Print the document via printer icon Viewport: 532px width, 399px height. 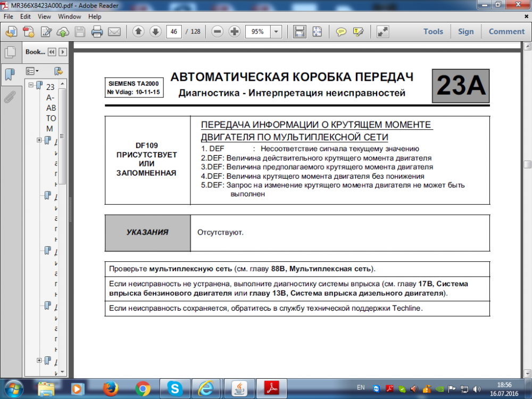[97, 31]
